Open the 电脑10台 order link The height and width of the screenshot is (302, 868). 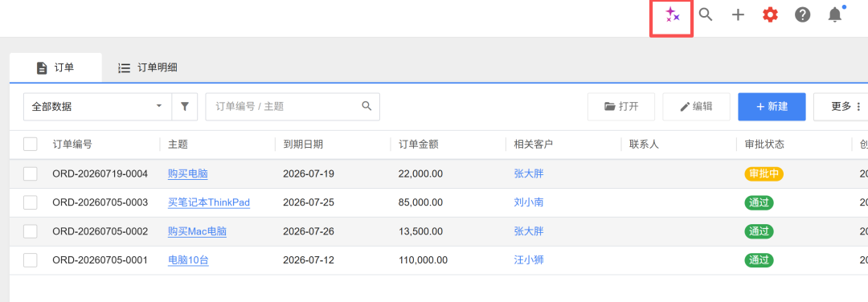(188, 260)
